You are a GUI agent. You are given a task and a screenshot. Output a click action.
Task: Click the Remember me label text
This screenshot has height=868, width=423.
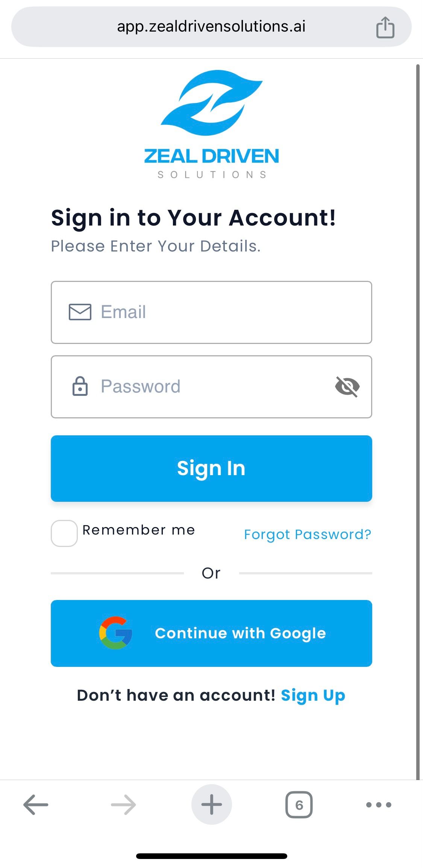click(x=139, y=530)
